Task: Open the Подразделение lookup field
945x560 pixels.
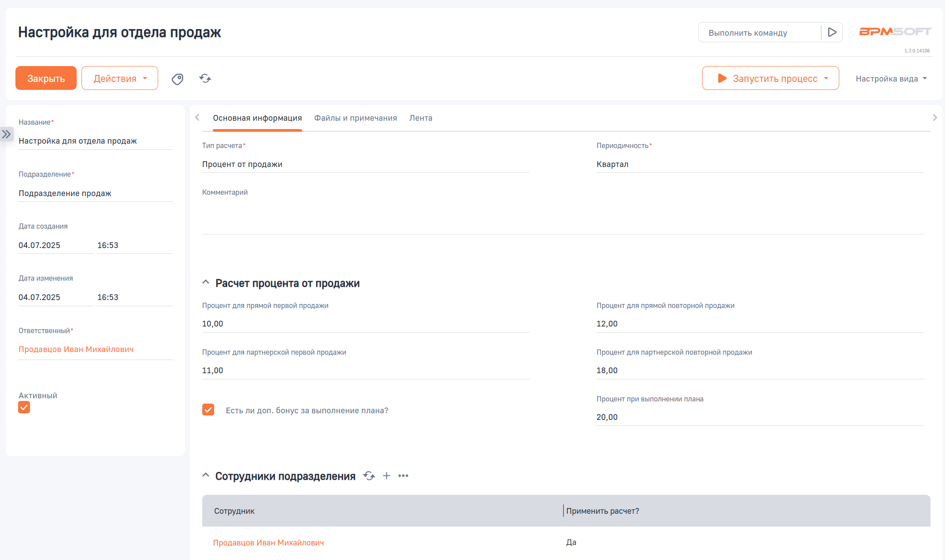Action: (96, 193)
